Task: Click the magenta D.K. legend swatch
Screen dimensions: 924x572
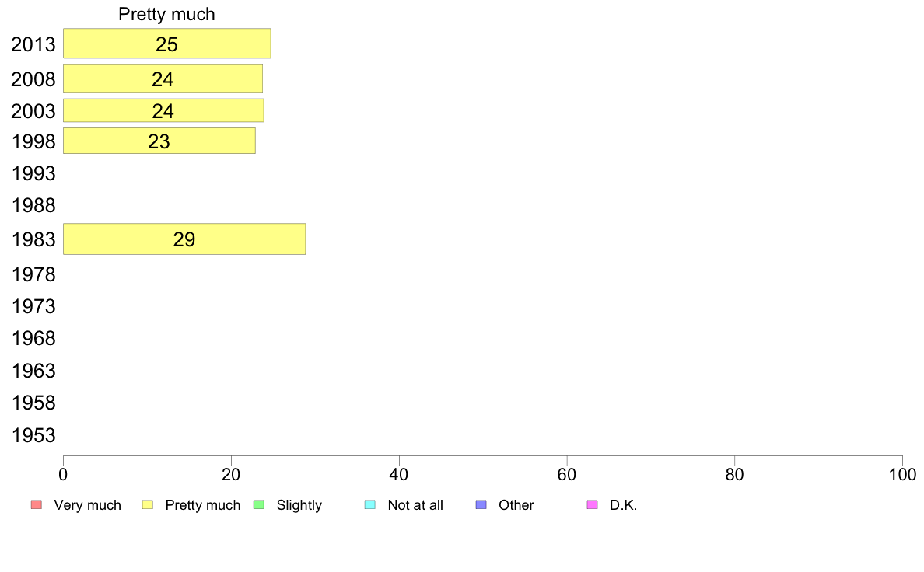Action: coord(592,505)
